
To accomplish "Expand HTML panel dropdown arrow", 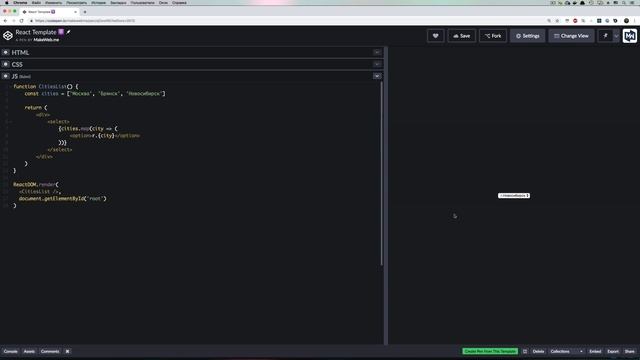I will click(x=377, y=52).
